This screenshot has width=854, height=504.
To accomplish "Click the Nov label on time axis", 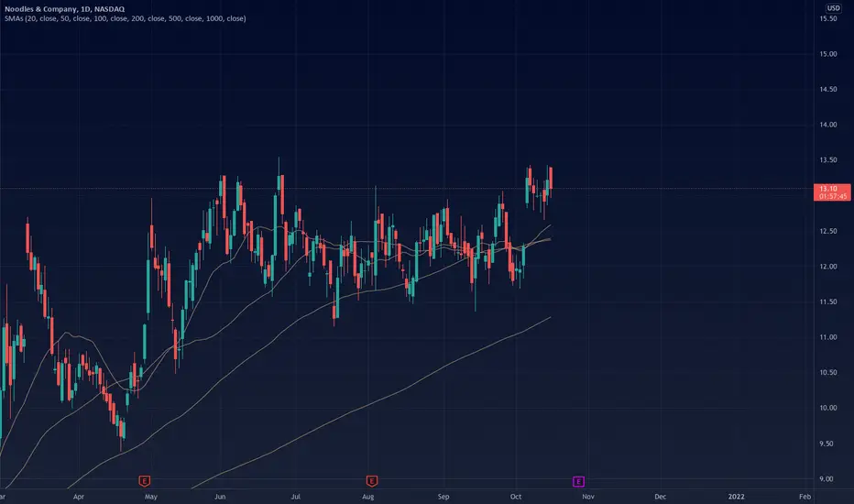I will tap(588, 497).
